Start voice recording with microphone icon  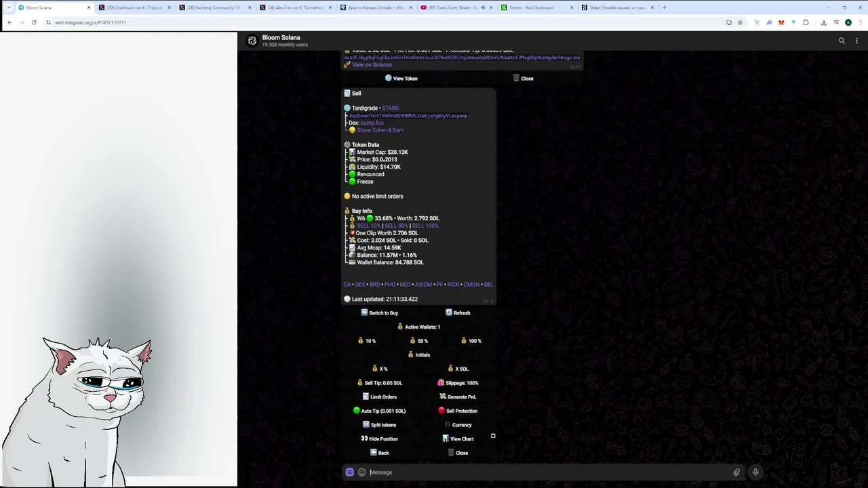pos(755,472)
